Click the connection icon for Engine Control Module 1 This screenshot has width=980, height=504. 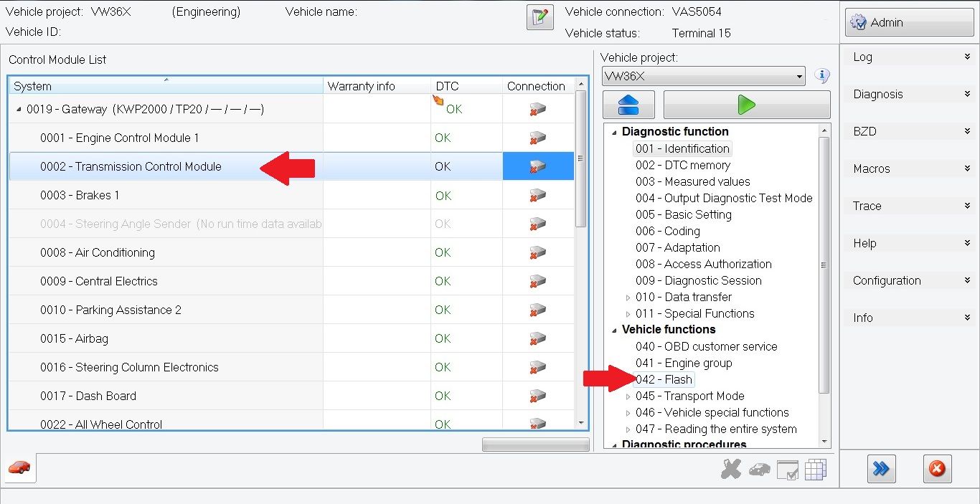tap(537, 138)
